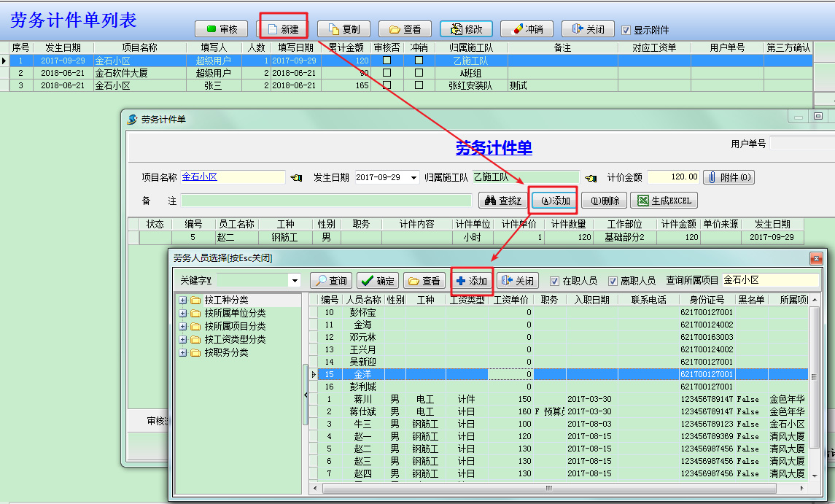The image size is (835, 504).
Task: Click the 查询 magnifier button
Action: point(331,280)
